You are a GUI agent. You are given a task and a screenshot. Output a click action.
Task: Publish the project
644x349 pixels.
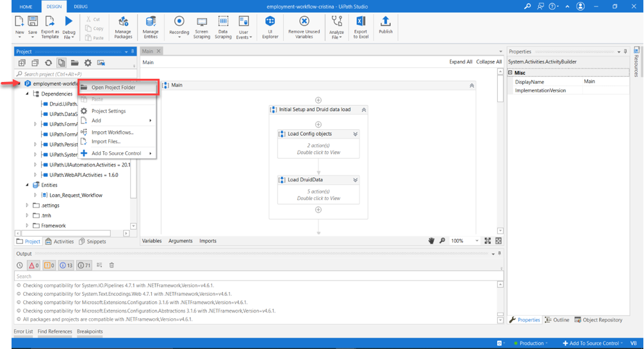point(385,25)
